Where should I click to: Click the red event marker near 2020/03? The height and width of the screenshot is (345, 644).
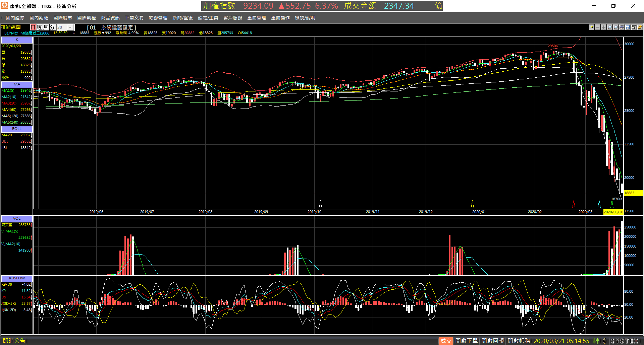(x=574, y=204)
